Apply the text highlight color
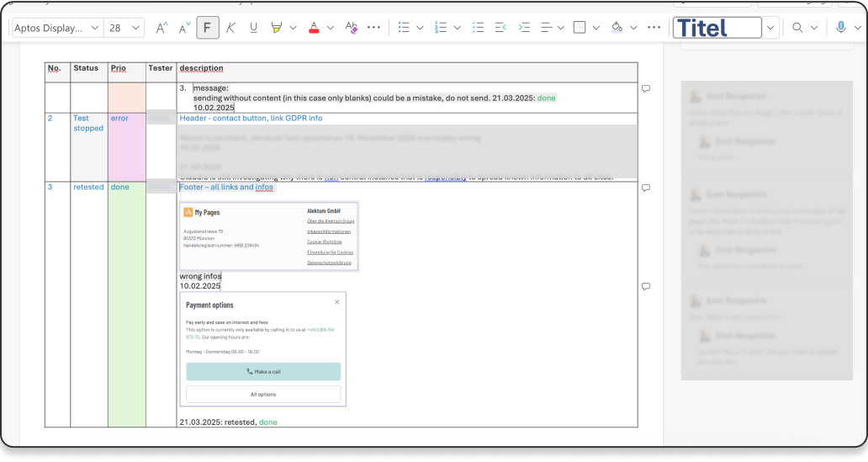The height and width of the screenshot is (462, 868). pyautogui.click(x=276, y=28)
